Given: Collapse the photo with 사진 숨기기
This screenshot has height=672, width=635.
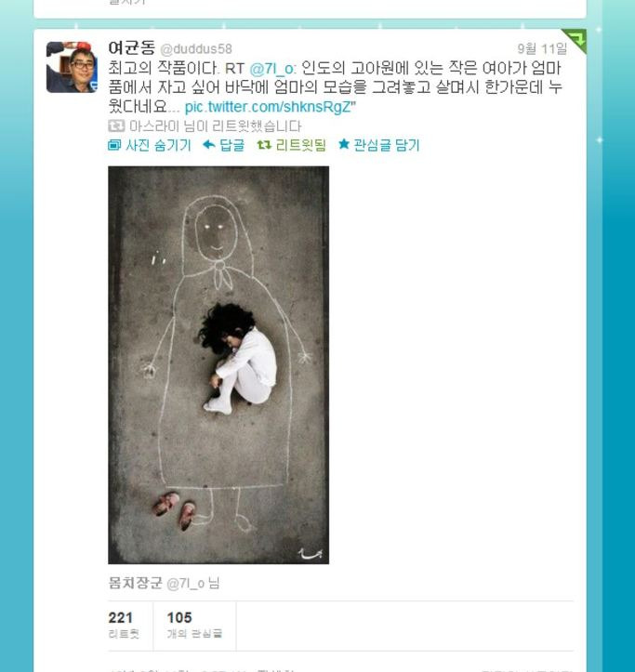Looking at the screenshot, I should tap(149, 145).
